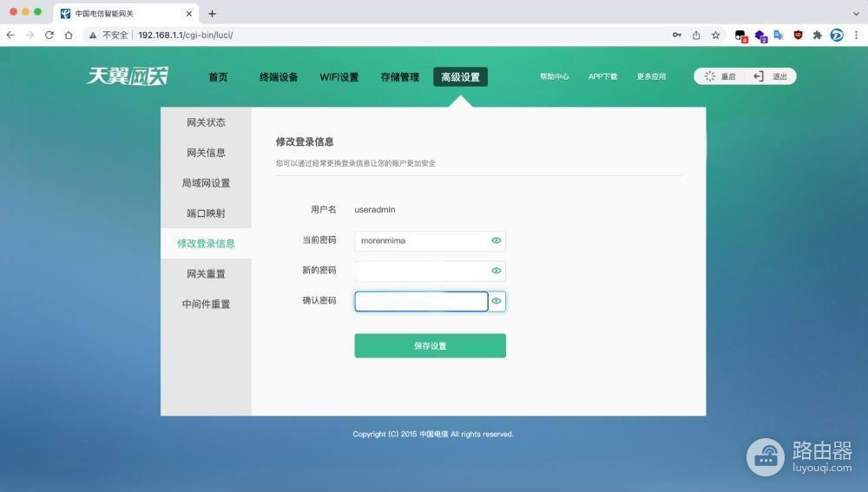Screen dimensions: 868x492
Task: Open the uBlock shield extension icon
Action: tap(799, 35)
